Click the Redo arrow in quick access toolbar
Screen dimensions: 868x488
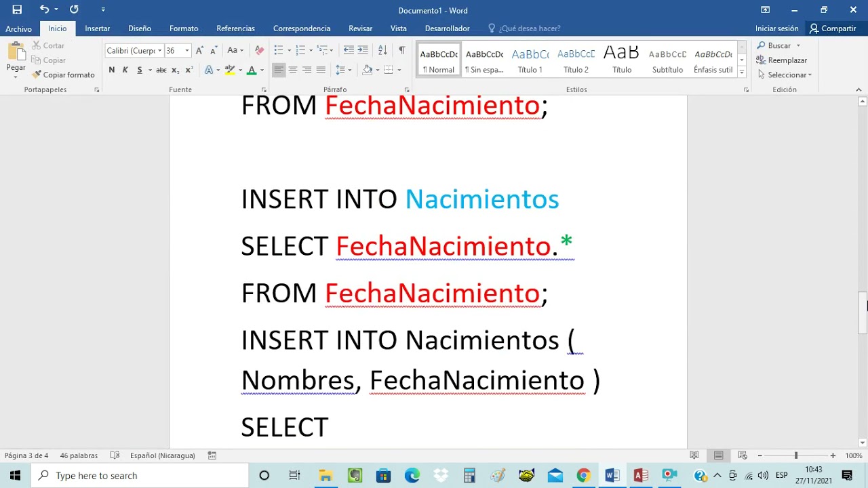(x=74, y=9)
